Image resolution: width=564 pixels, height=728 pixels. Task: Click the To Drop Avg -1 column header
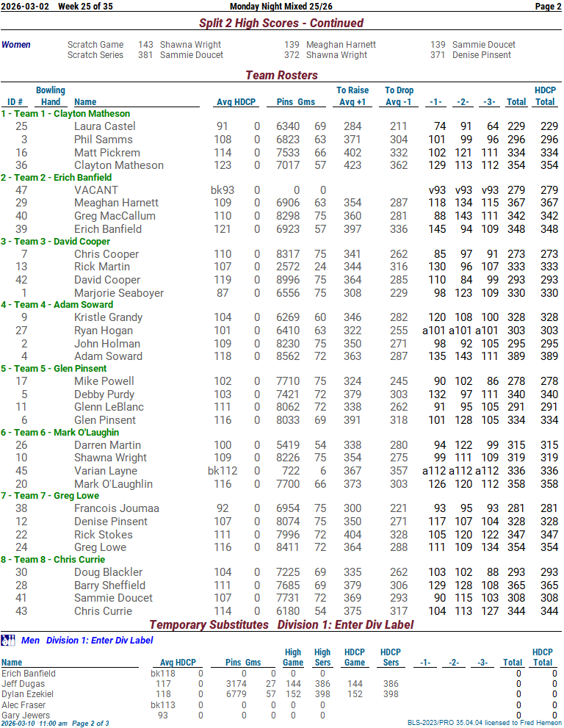click(399, 96)
